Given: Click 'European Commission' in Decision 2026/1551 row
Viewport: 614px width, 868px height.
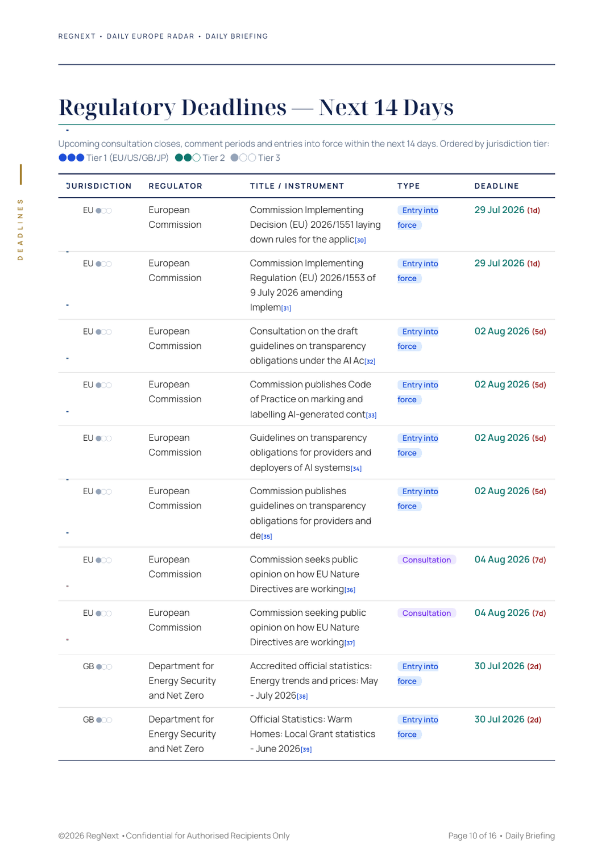Looking at the screenshot, I should 175,218.
